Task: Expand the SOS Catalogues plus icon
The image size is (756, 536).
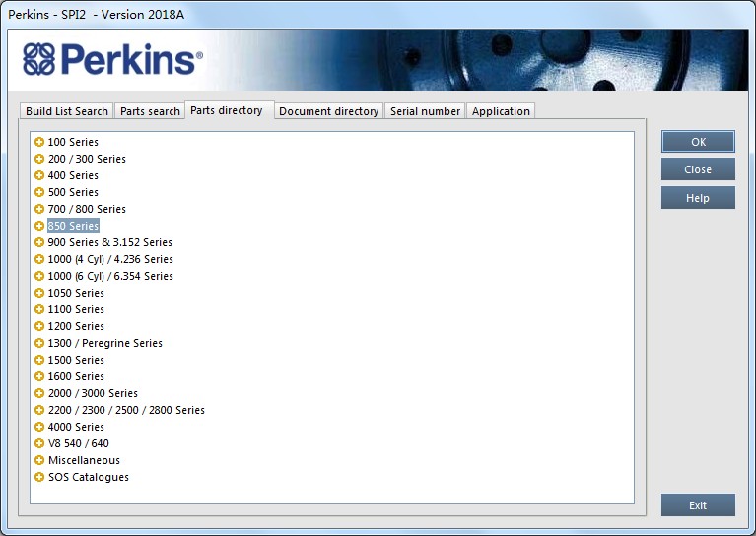Action: click(x=39, y=477)
